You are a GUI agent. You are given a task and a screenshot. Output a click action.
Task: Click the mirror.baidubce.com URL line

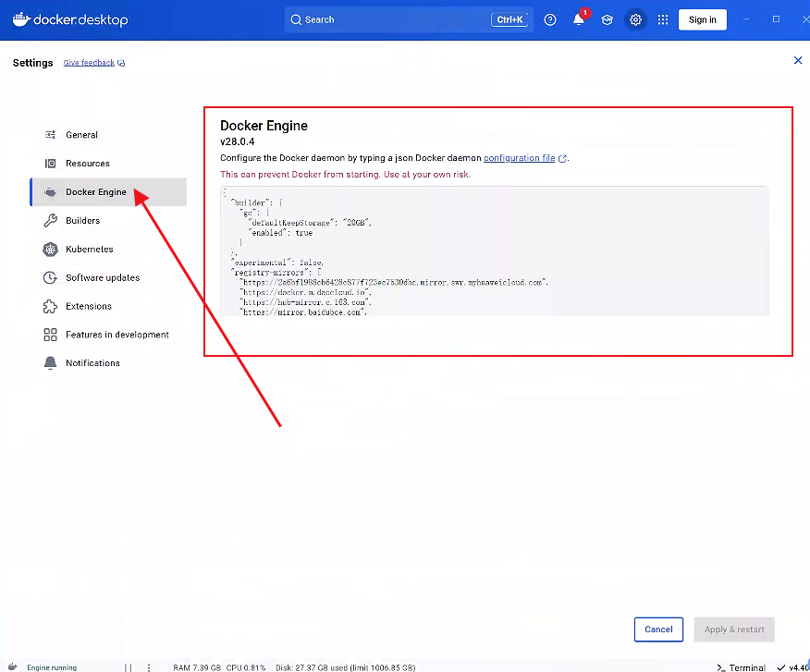click(x=303, y=312)
